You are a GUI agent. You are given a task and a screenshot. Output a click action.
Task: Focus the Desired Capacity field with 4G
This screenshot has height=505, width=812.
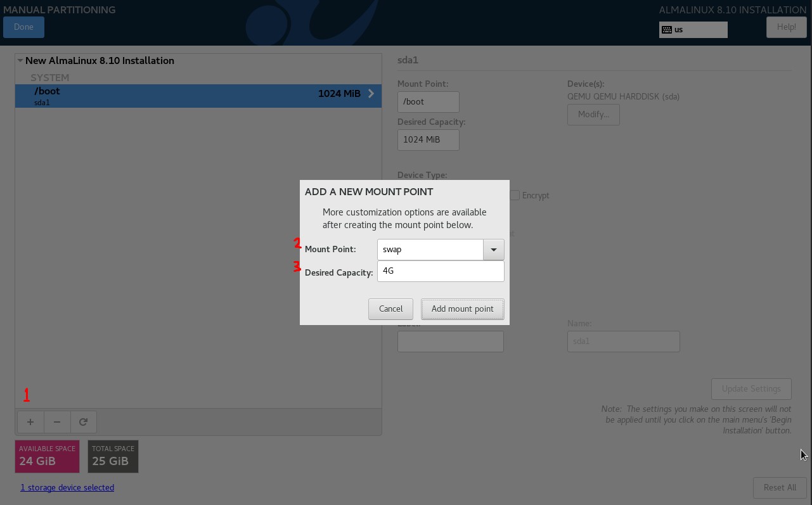click(441, 271)
